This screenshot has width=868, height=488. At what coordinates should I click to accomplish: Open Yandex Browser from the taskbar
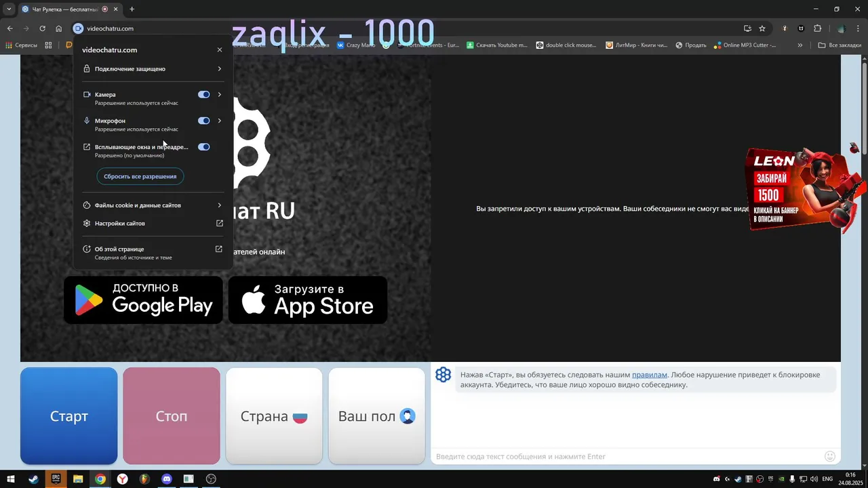[122, 479]
